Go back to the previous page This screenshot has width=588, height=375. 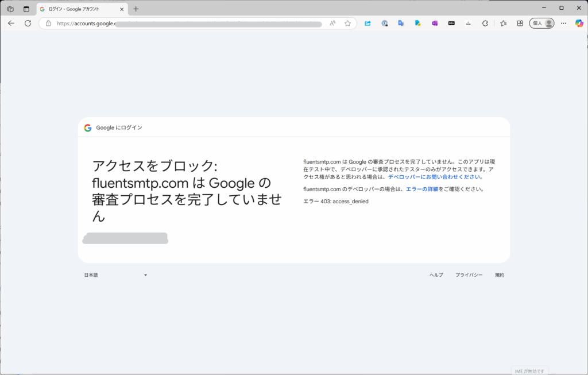pyautogui.click(x=11, y=23)
